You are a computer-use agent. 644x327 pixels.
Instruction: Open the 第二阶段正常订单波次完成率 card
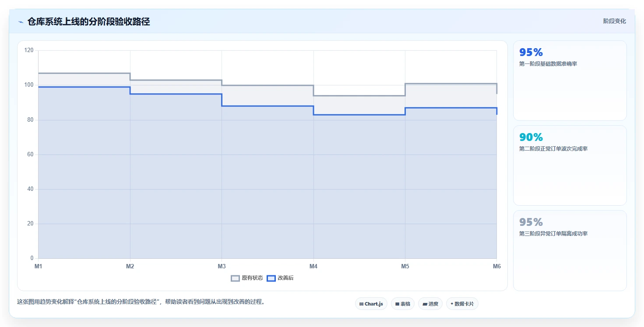tap(570, 165)
